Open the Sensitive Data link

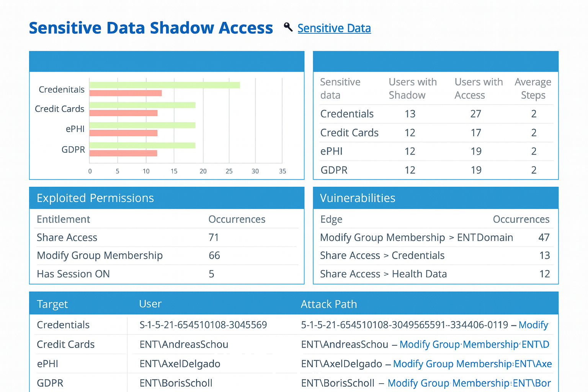[x=334, y=28]
